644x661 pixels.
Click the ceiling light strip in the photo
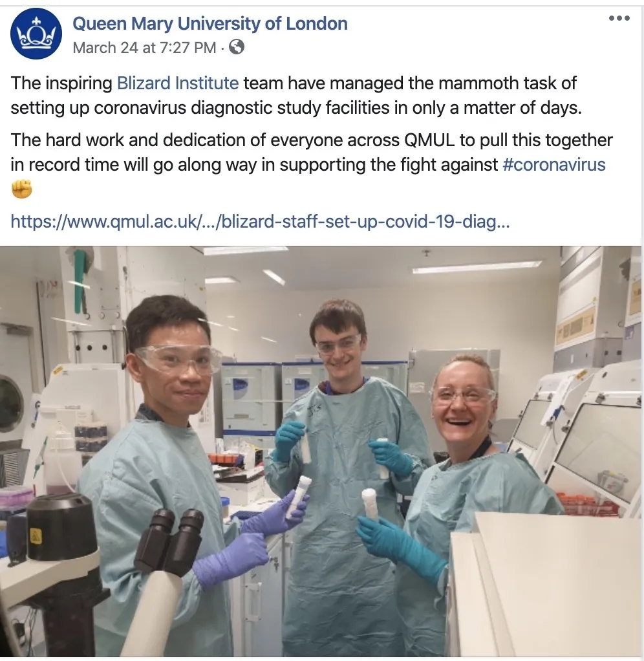coord(477,267)
